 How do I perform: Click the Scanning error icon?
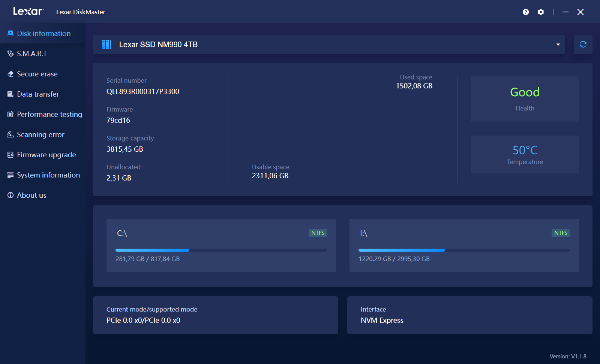point(10,134)
